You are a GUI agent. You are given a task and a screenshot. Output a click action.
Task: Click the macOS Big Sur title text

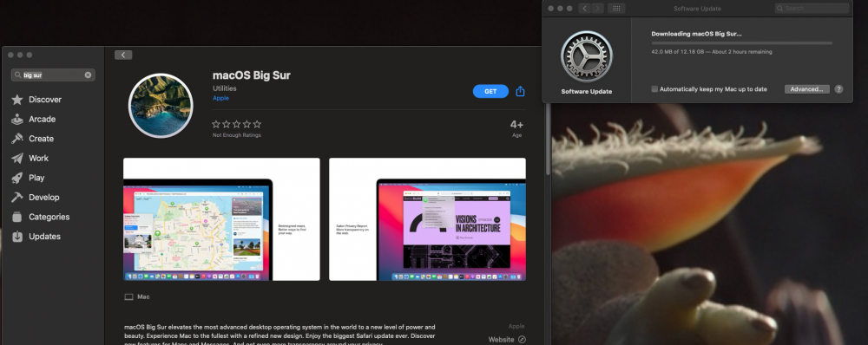coord(252,75)
